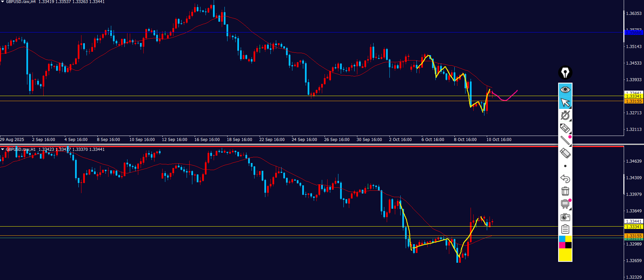Image resolution: width=644 pixels, height=280 pixels.
Task: Expand the GBPUSD.raw,H4 chart title arrow
Action: point(3,2)
